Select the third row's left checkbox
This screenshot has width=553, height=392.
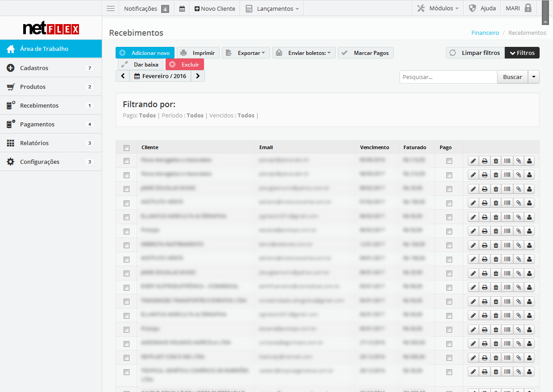(x=126, y=189)
